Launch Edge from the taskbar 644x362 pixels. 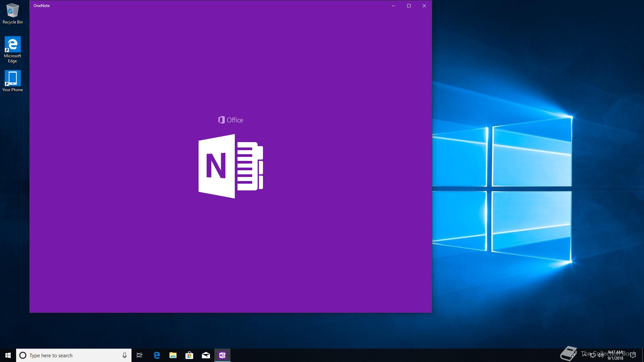[x=157, y=355]
